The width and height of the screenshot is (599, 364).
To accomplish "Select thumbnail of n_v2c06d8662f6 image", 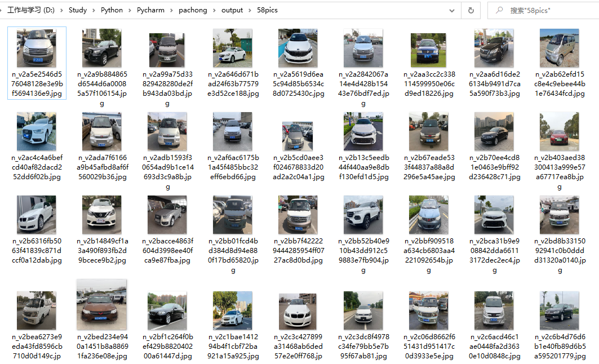I will (x=429, y=310).
